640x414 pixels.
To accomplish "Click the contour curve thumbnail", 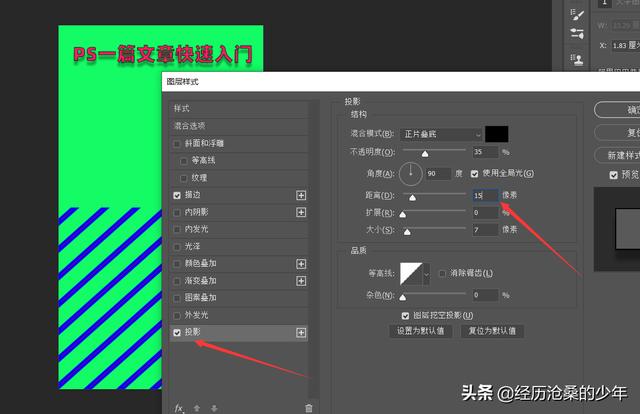I will tap(411, 274).
